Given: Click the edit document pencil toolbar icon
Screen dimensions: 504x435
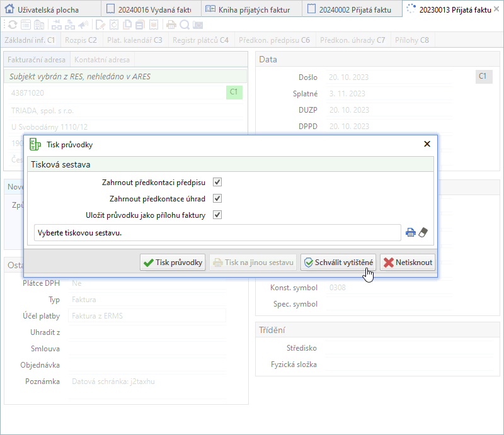Looking at the screenshot, I should [100, 25].
